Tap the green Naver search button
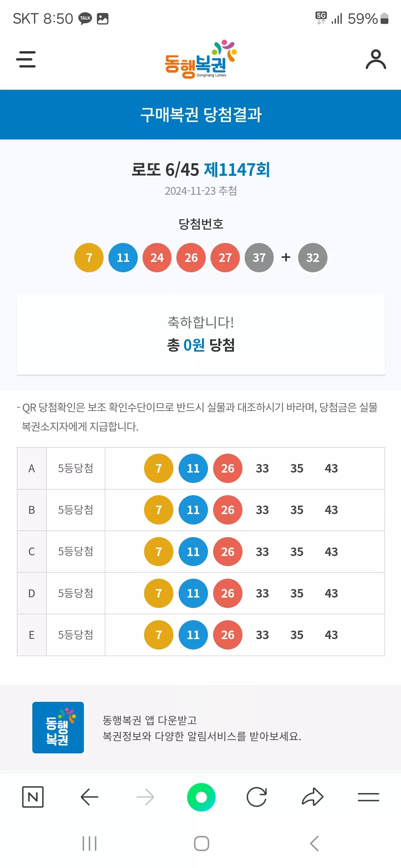Screen dimensions: 401x868 point(201,797)
